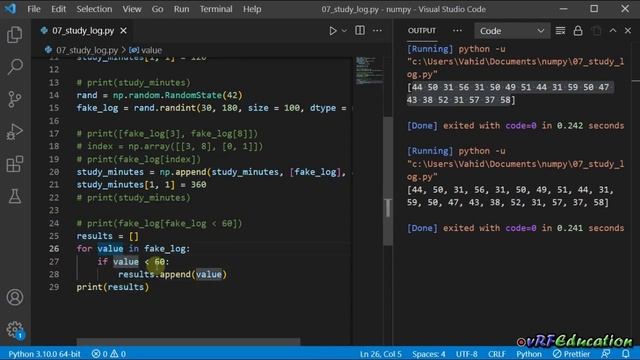Screen dimensions: 640x360
Task: Select Python 3.10.0 64-bit interpreter
Action: point(44,354)
